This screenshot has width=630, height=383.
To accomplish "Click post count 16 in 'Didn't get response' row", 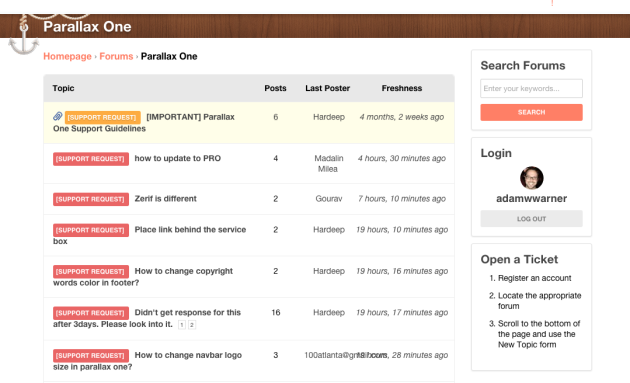I will (276, 312).
